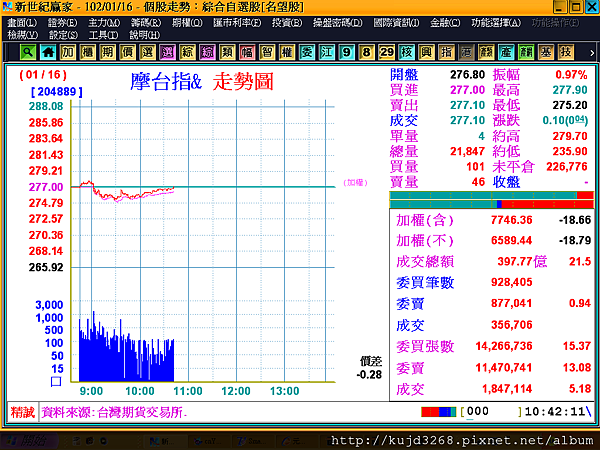Open the 主力(M) menu
Image resolution: width=600 pixels, height=450 pixels.
coord(104,23)
